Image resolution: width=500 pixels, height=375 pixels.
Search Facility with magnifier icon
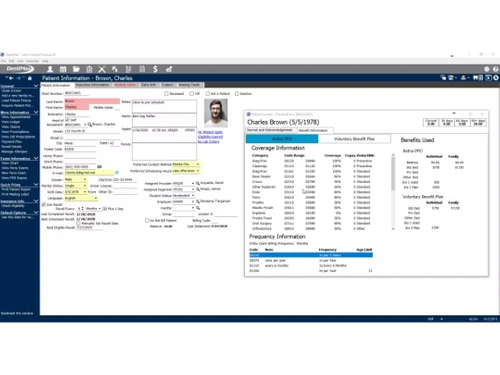point(198,208)
